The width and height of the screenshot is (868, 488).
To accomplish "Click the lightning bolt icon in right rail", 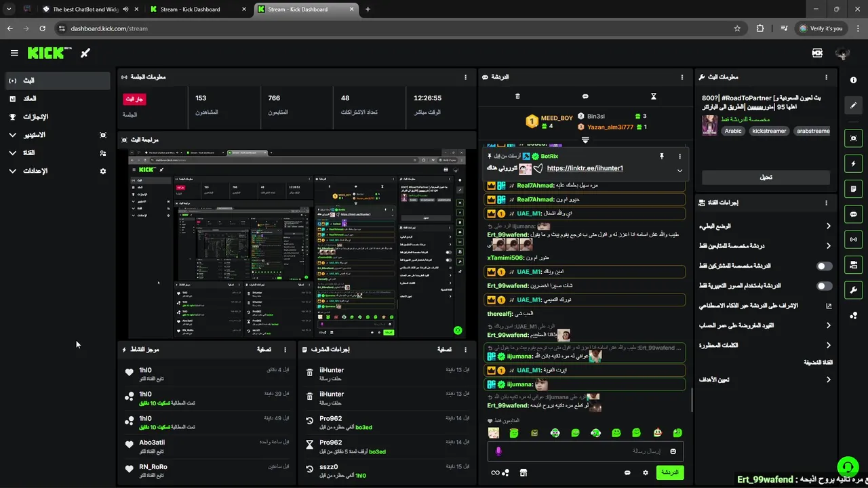I will coord(853,163).
